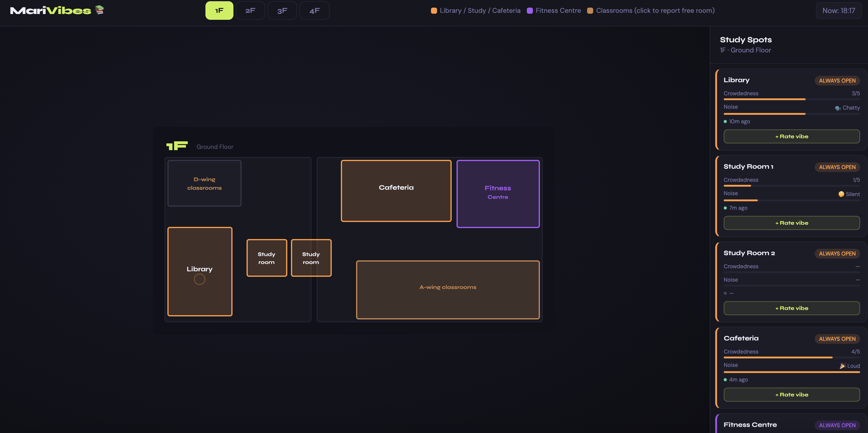Image resolution: width=868 pixels, height=433 pixels.
Task: Click the Library crowdedness progress bar
Action: pos(791,99)
